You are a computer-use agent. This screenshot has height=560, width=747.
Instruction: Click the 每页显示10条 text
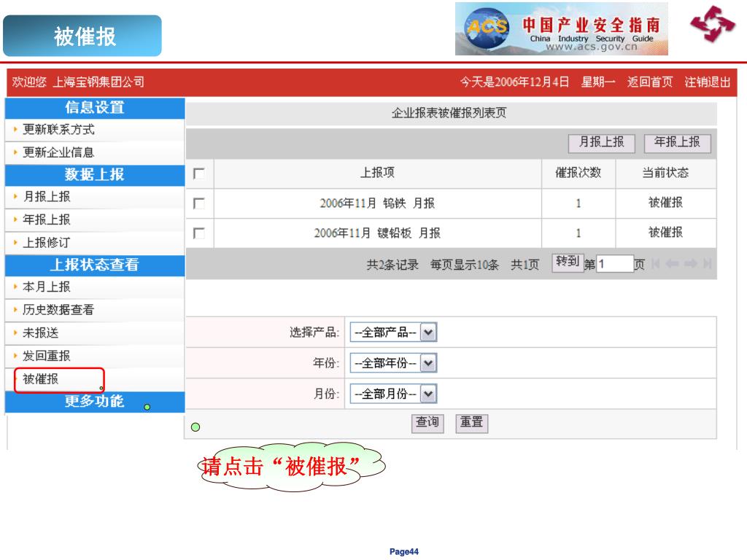pyautogui.click(x=465, y=265)
